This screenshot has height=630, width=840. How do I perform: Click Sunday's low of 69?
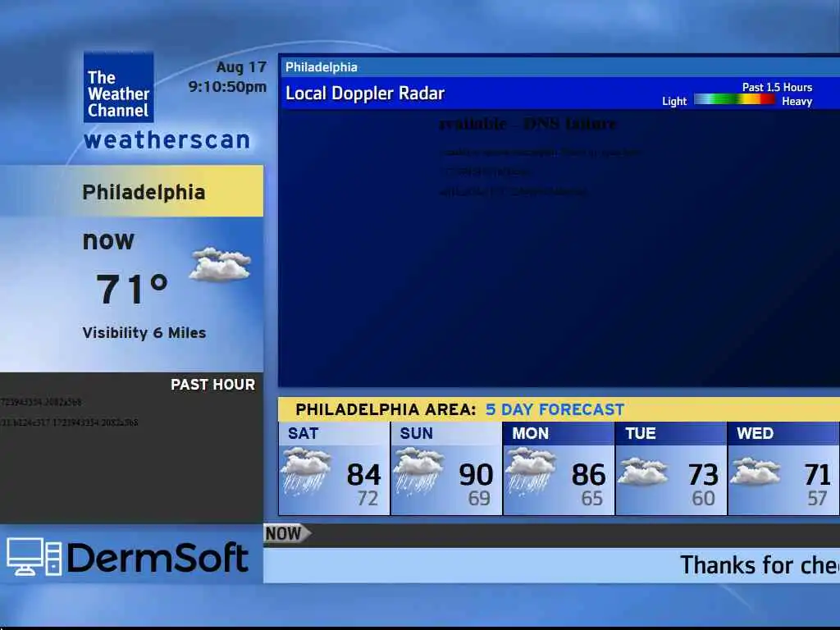coord(479,499)
